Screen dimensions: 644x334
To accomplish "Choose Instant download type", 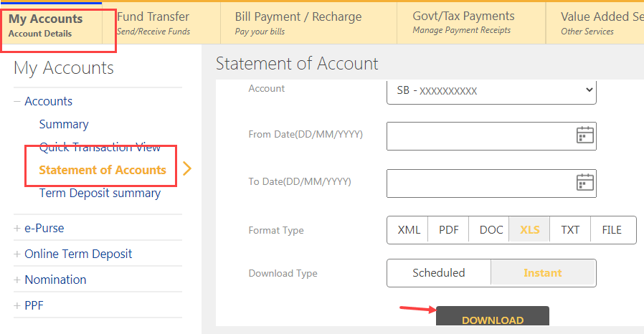I will 543,273.
